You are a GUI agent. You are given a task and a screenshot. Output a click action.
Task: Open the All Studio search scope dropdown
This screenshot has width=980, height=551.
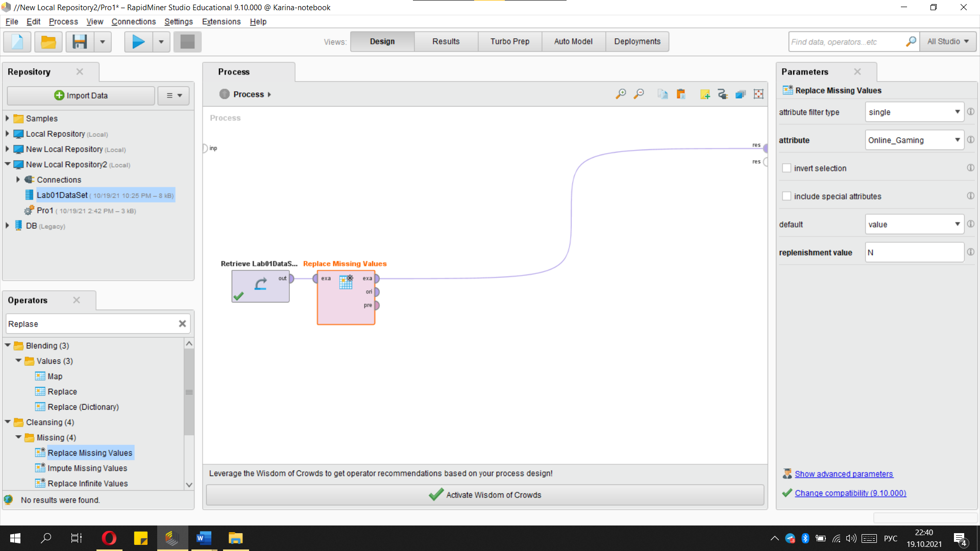(948, 41)
